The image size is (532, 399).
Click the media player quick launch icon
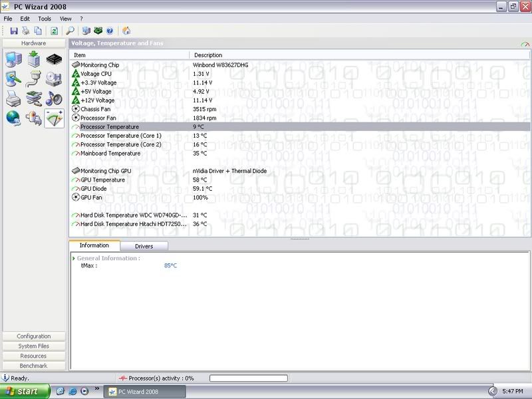coord(84,391)
